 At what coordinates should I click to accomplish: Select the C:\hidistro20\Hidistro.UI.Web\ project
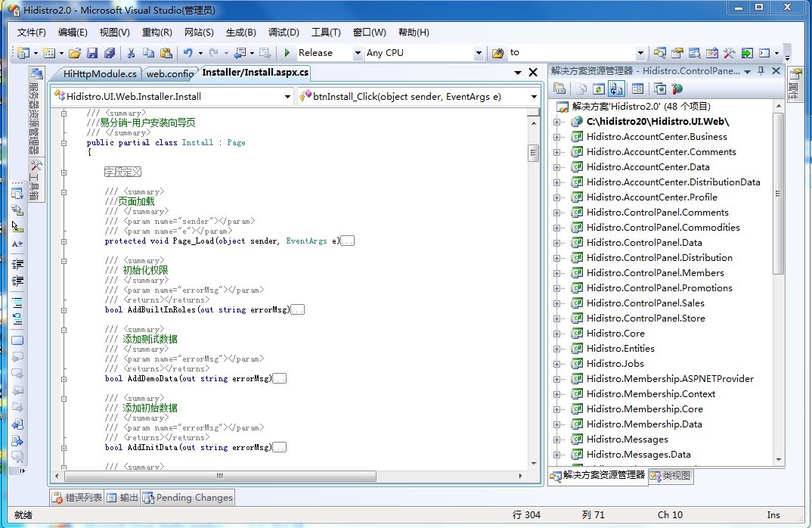pos(658,122)
